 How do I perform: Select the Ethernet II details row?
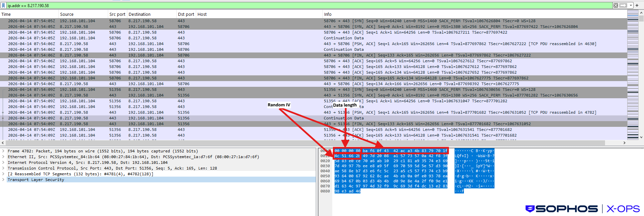[161, 157]
